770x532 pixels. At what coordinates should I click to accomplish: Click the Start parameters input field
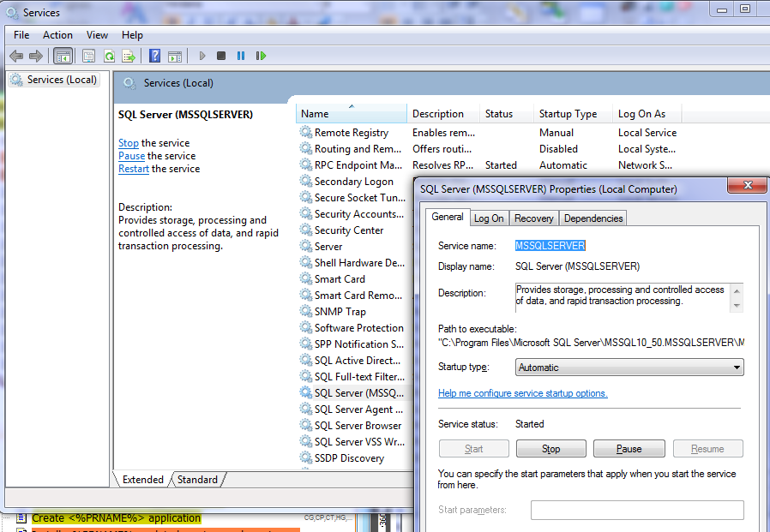coord(637,510)
